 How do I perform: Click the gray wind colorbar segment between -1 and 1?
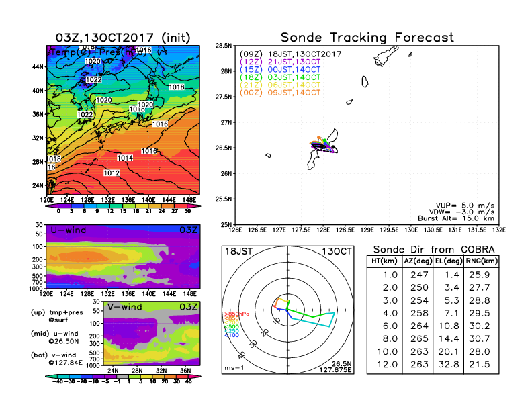[123, 376]
